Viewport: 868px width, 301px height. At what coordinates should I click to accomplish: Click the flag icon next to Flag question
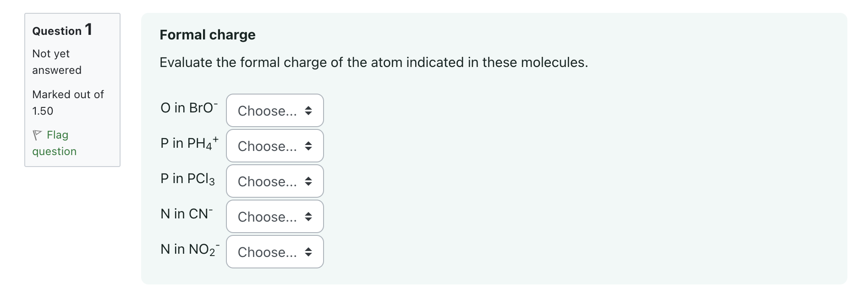pyautogui.click(x=37, y=134)
